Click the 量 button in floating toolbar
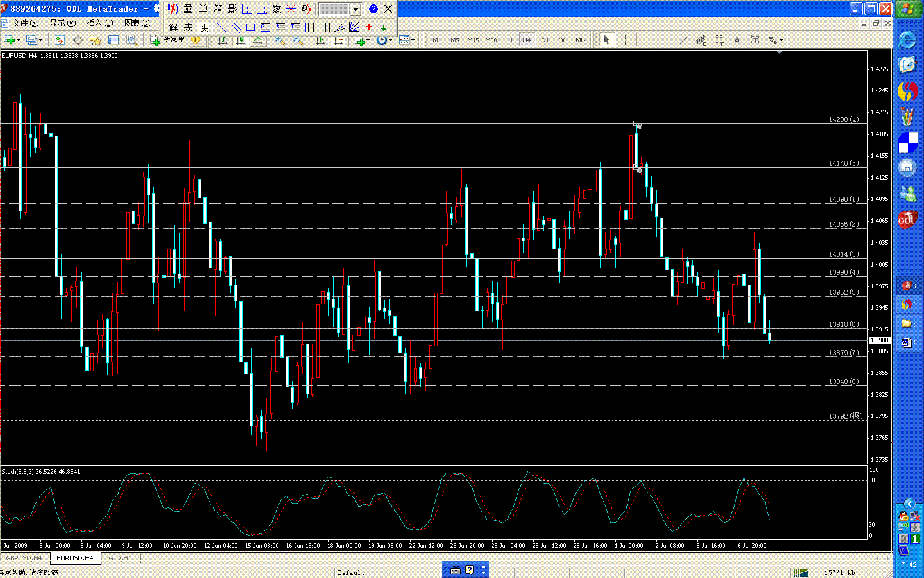Screen dimensions: 924x578 [x=187, y=9]
